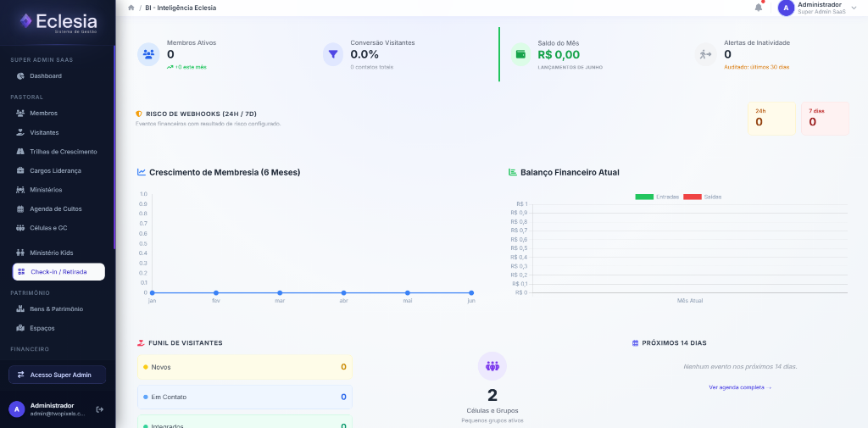Click the swap arrows icon in Acesso Super Admin
Image resolution: width=868 pixels, height=428 pixels.
click(x=21, y=375)
